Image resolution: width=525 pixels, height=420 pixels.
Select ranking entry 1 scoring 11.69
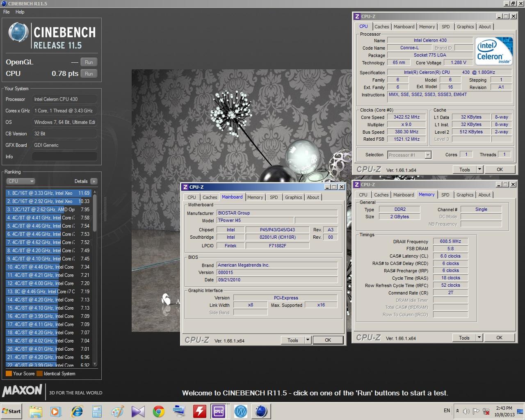click(x=49, y=193)
